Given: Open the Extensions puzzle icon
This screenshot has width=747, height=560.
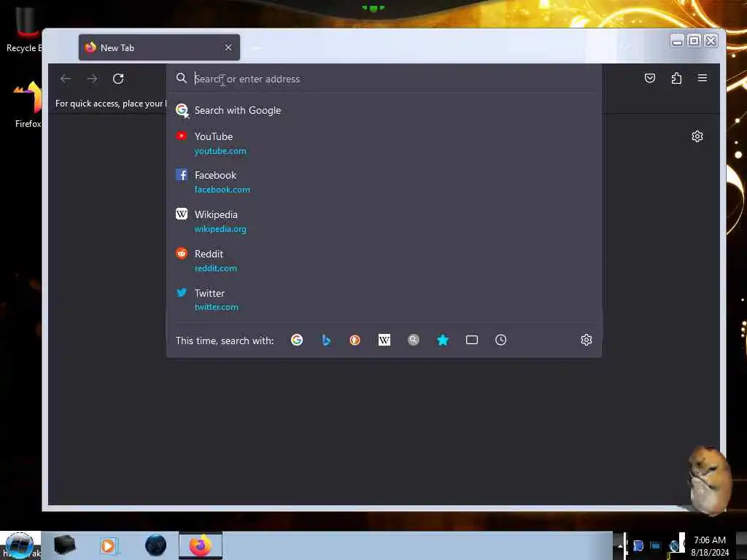Looking at the screenshot, I should 676,78.
